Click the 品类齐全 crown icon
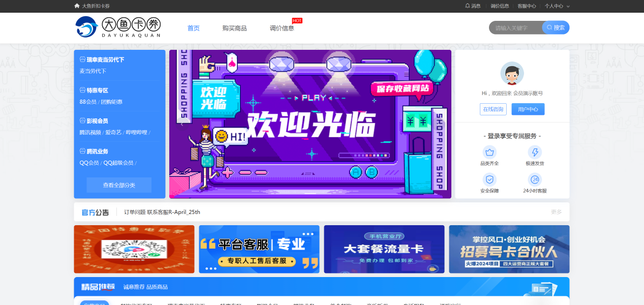This screenshot has width=644, height=305. pos(490,152)
